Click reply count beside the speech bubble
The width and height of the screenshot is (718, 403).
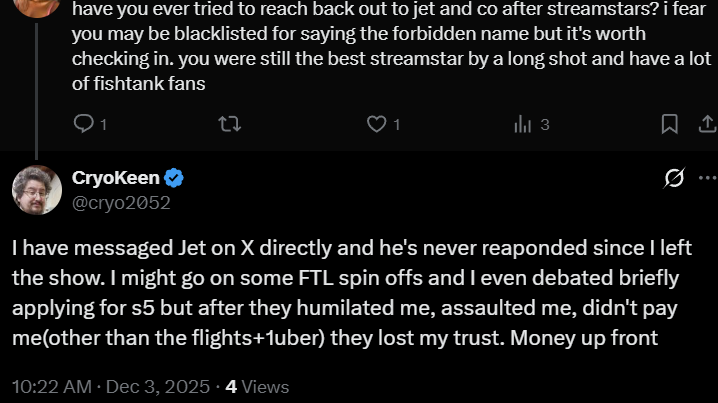pyautogui.click(x=103, y=125)
